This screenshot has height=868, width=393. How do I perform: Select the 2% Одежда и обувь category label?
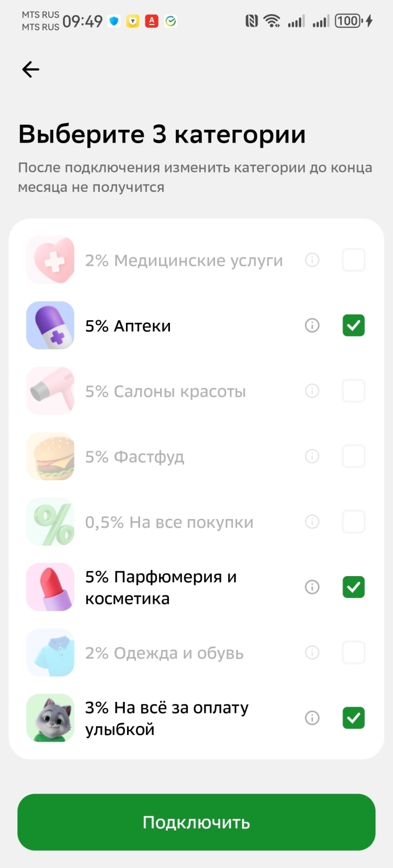tap(164, 653)
